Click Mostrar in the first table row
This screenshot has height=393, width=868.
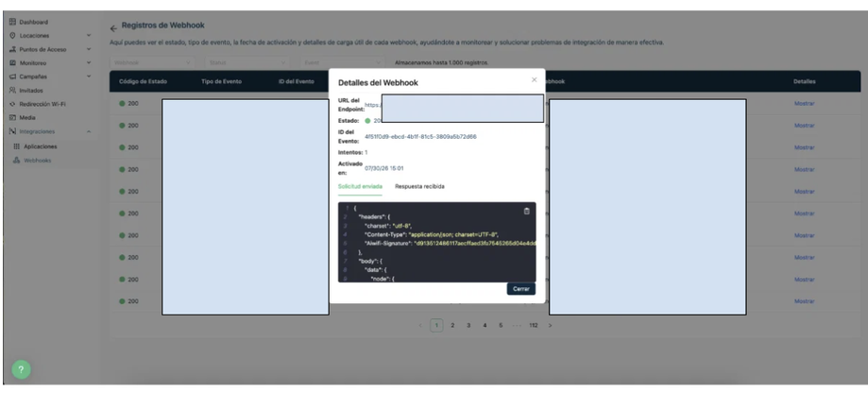(804, 104)
